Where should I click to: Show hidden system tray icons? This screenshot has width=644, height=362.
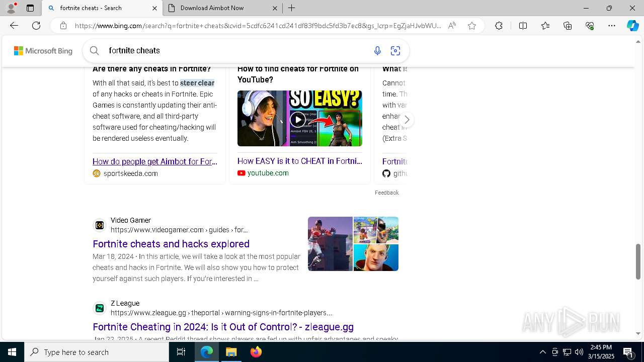[x=542, y=352]
